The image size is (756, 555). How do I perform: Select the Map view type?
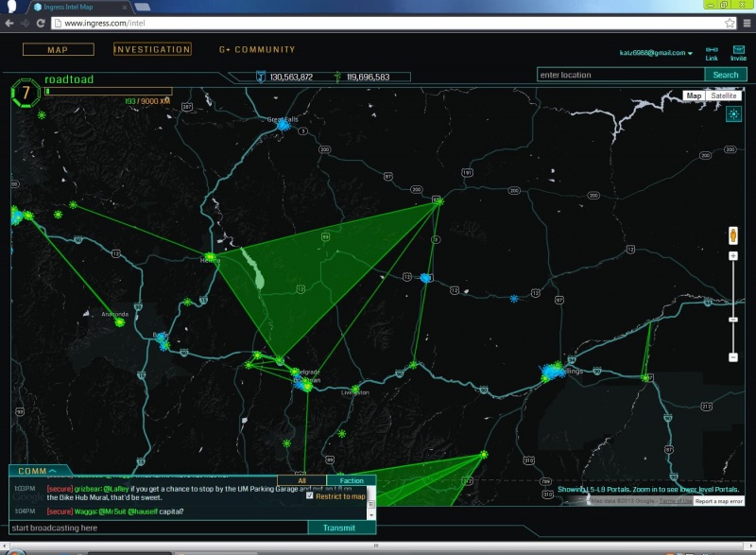(694, 95)
